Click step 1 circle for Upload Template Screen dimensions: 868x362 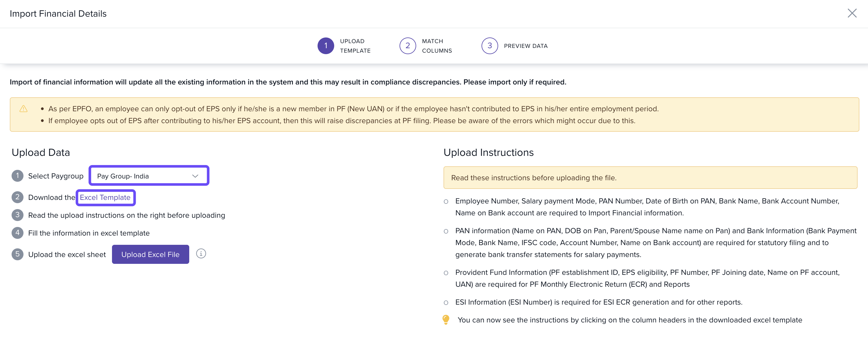point(326,46)
